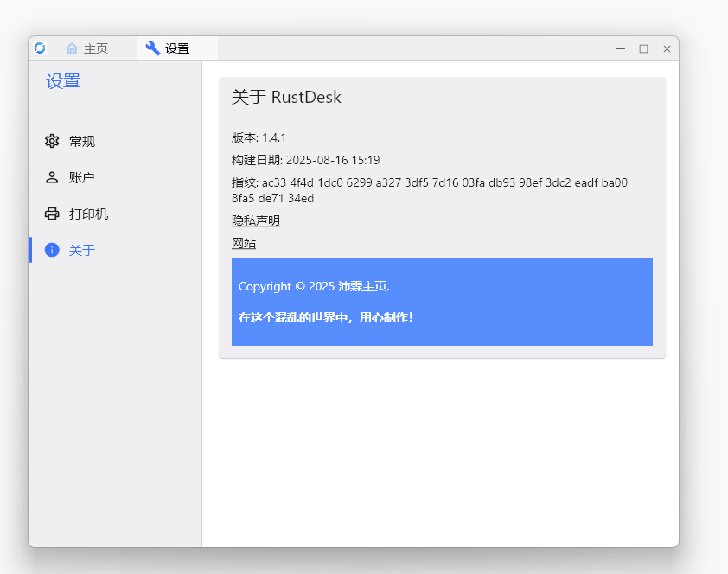Click the wrench icon on the 设置 tab
Viewport: 728px width, 574px height.
tap(153, 48)
